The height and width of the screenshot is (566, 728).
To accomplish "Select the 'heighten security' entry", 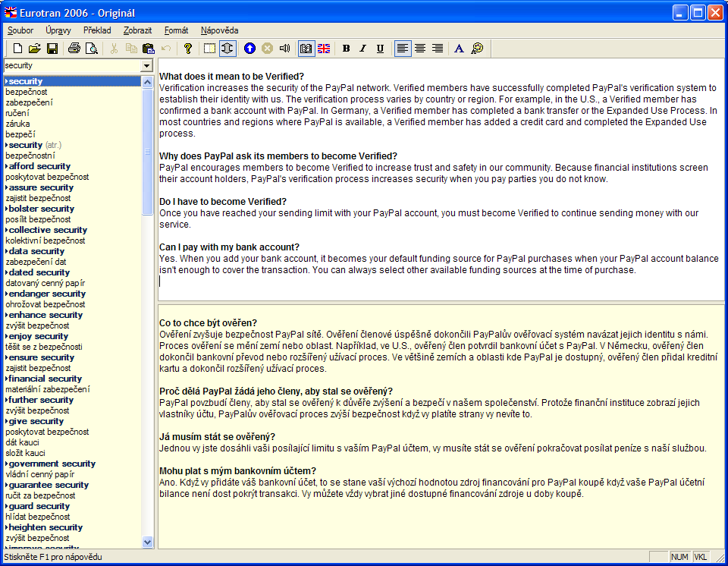I will pyautogui.click(x=45, y=527).
